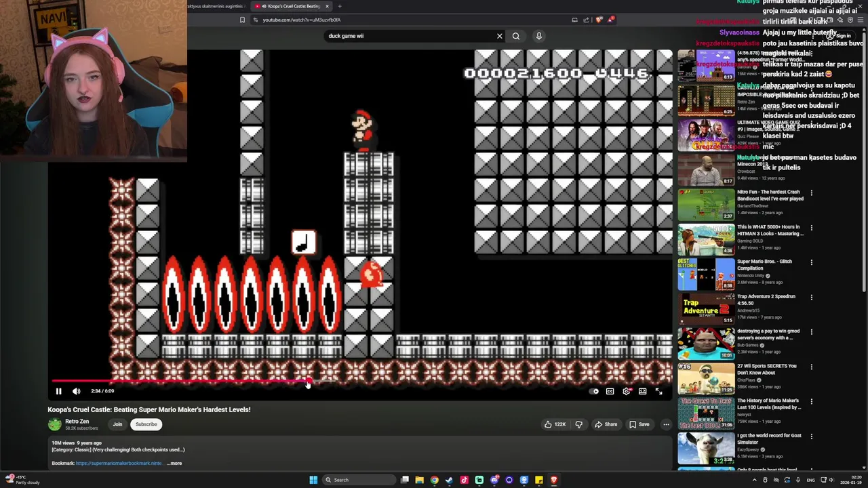Open options for Trap Adventure 2 Speedrun
Image resolution: width=868 pixels, height=488 pixels.
click(x=811, y=297)
